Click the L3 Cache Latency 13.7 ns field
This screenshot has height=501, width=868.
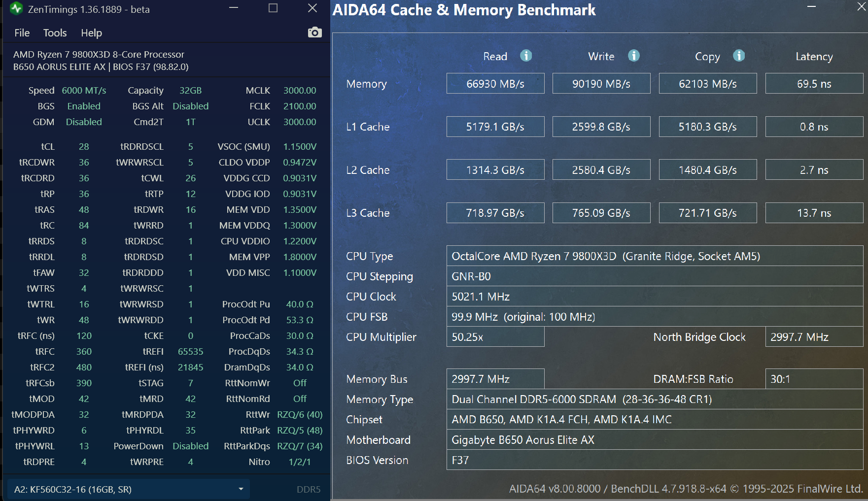[x=814, y=213]
